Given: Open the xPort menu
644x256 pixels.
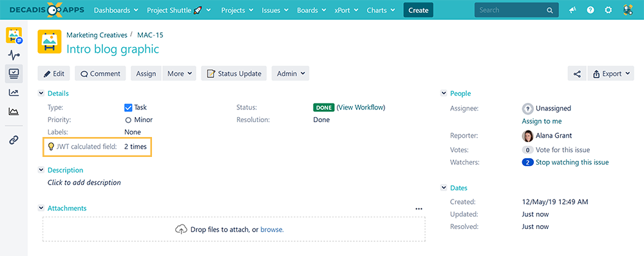Looking at the screenshot, I should tap(346, 10).
